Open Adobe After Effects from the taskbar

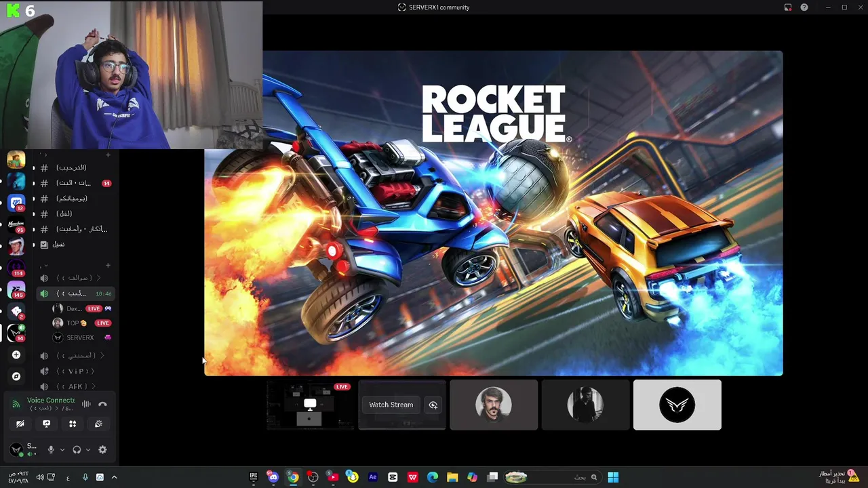click(372, 477)
